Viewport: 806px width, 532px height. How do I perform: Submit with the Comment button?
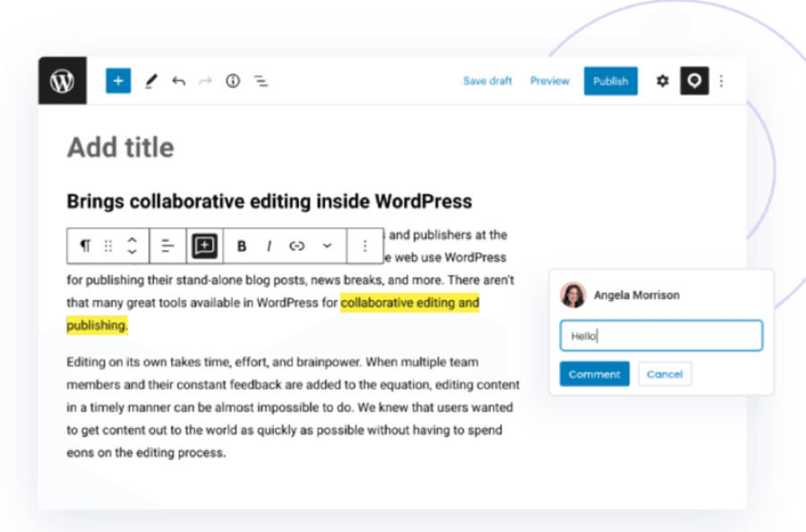595,373
